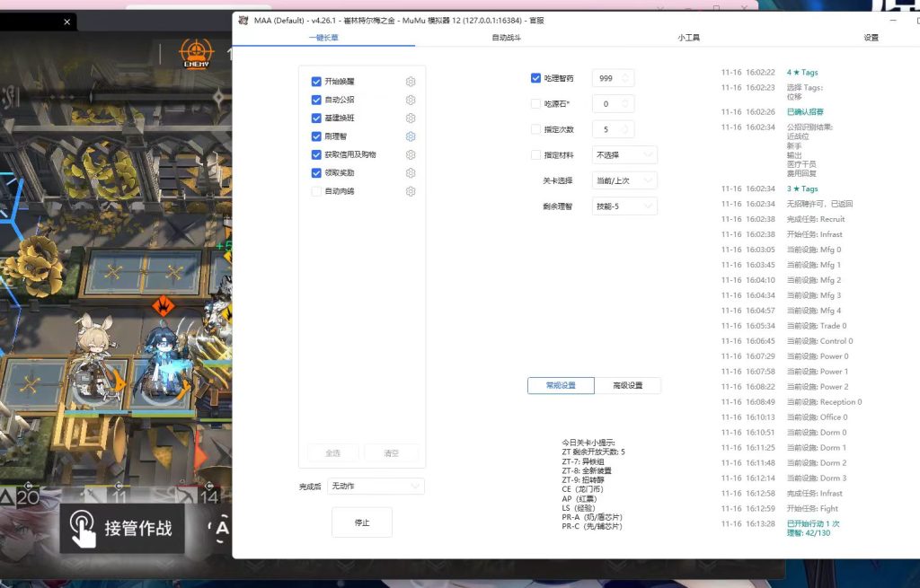Tap 接管作战 in the game window
This screenshot has height=588, width=920.
(x=122, y=528)
